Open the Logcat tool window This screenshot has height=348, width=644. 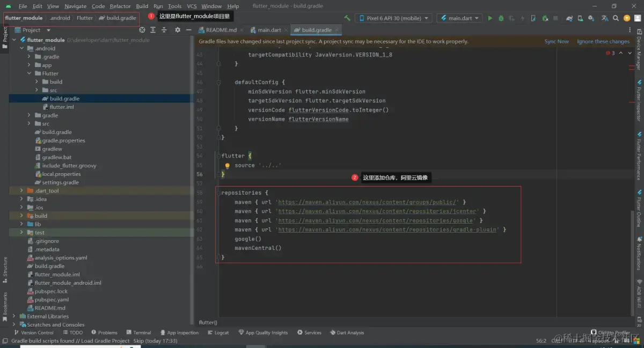click(x=218, y=332)
